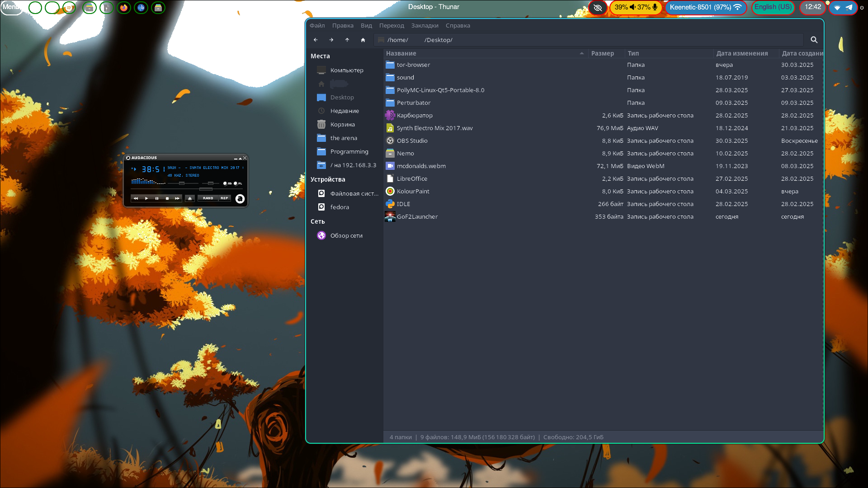
Task: Click the Audacious eject/open file button
Action: click(x=190, y=198)
